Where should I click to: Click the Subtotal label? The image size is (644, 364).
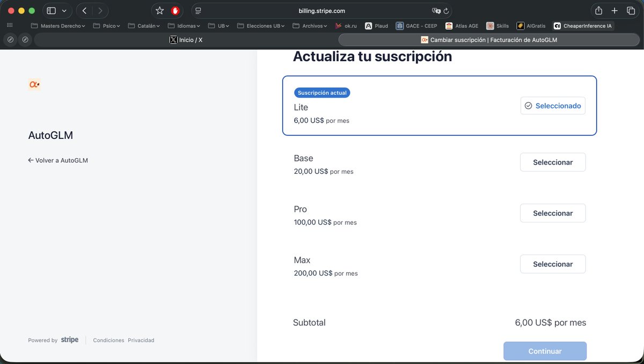(309, 323)
